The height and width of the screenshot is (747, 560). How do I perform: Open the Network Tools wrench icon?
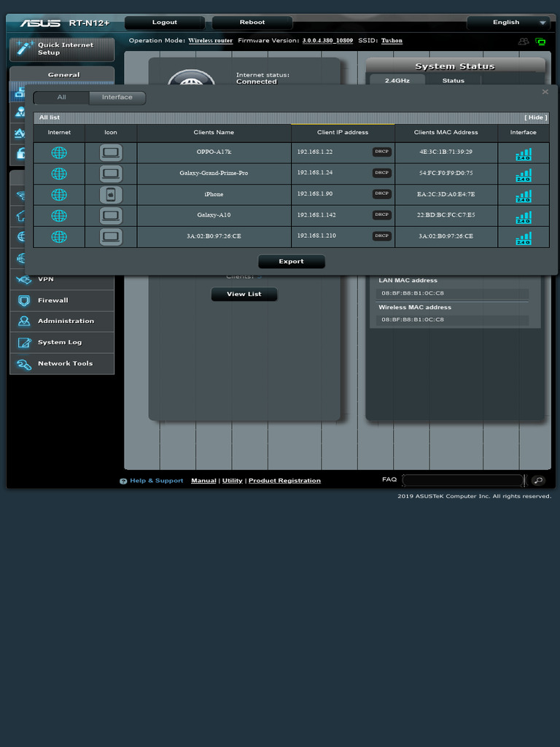pos(24,364)
